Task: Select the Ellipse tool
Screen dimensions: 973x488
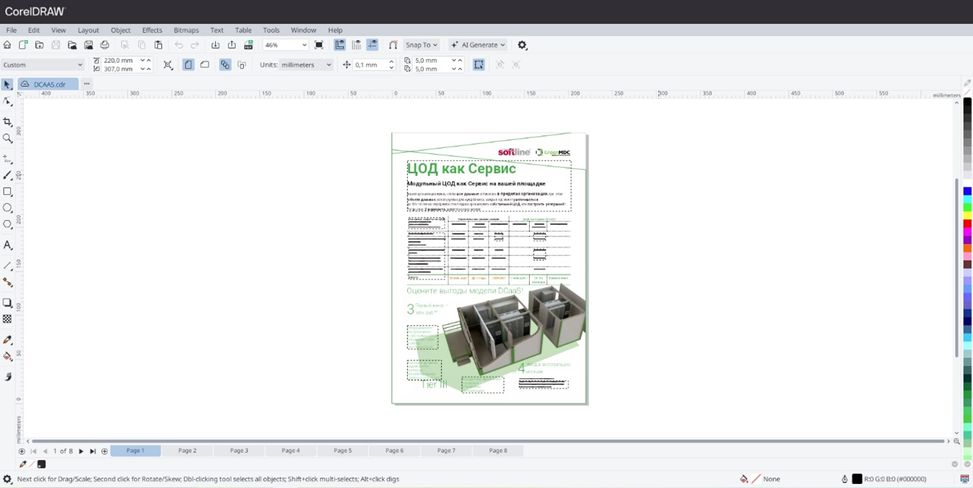Action: (7, 208)
